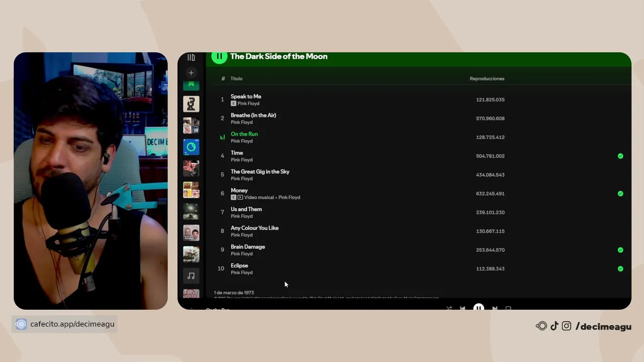Click the Video musical label under Money
Screen dimensions: 644x362
(x=259, y=198)
